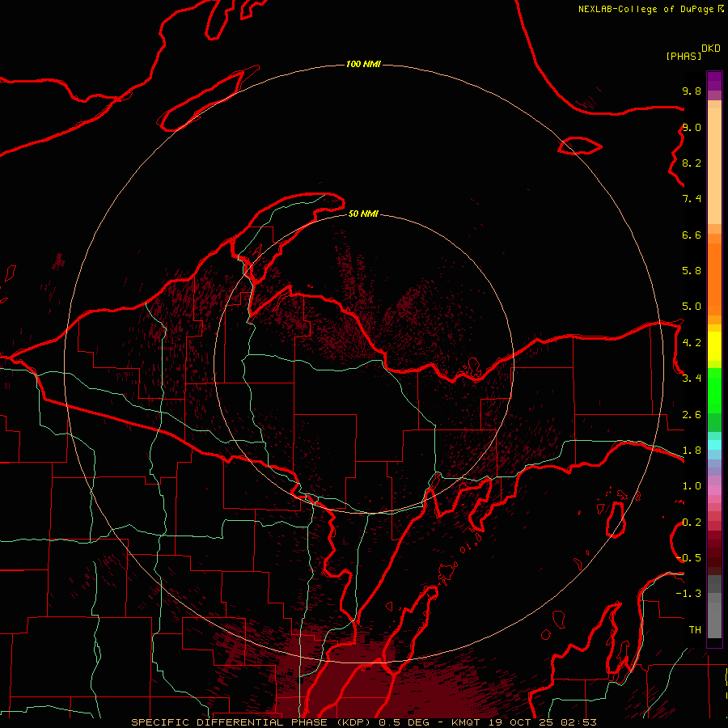Click the 8.2 scale value

pyautogui.click(x=692, y=163)
